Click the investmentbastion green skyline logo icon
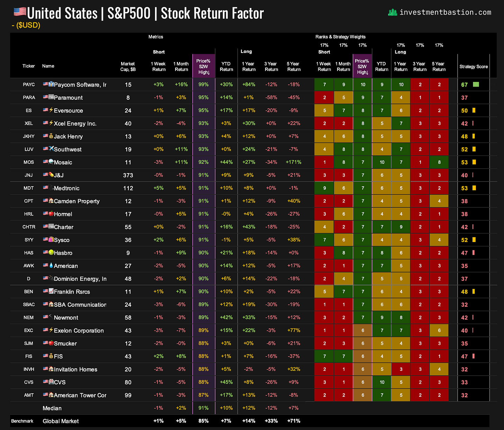The image size is (504, 430). coord(392,12)
